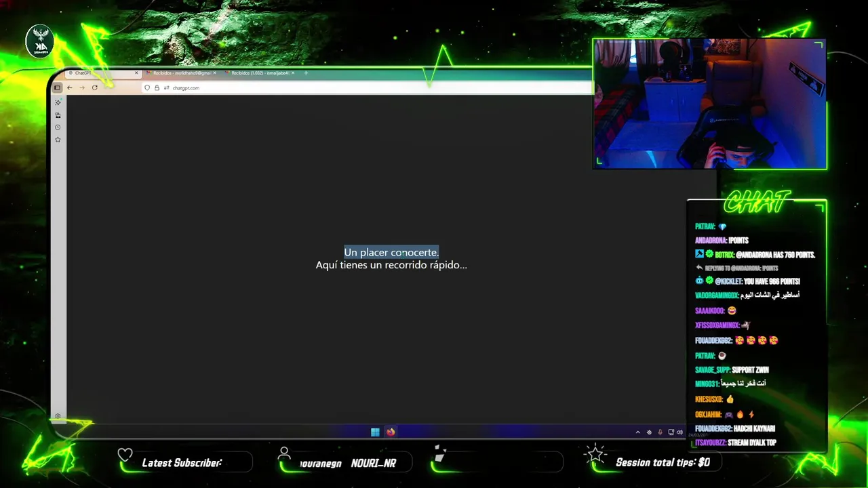Switch to the Recibidos (1.032) Gmail tab
Image resolution: width=868 pixels, height=488 pixels.
(x=259, y=73)
